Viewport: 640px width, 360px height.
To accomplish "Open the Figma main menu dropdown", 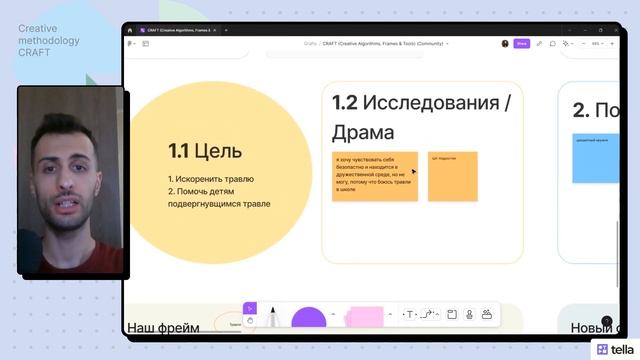I will [x=131, y=44].
